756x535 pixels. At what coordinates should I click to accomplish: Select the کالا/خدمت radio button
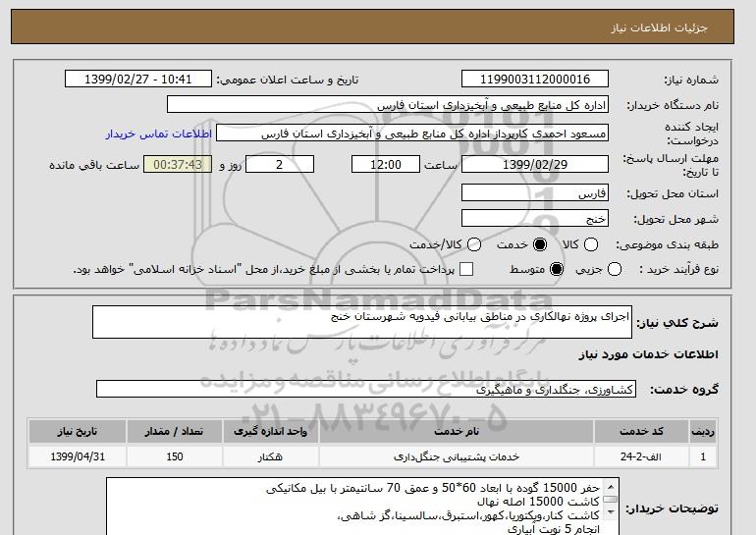pos(474,244)
